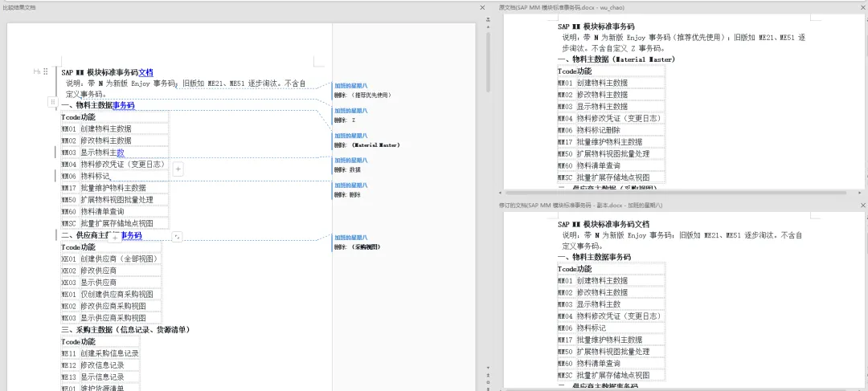Click 物料标记 cell in revised document pane
This screenshot has width=868, height=391.
[620, 328]
